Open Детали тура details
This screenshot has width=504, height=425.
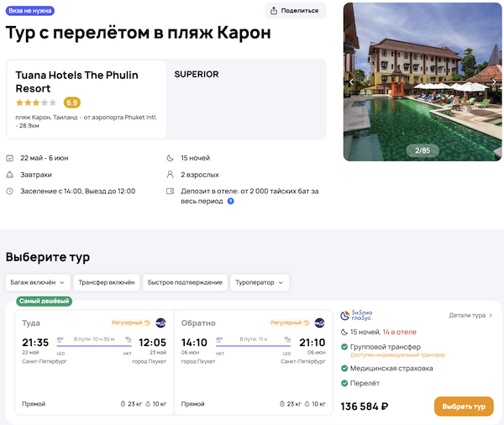(470, 316)
